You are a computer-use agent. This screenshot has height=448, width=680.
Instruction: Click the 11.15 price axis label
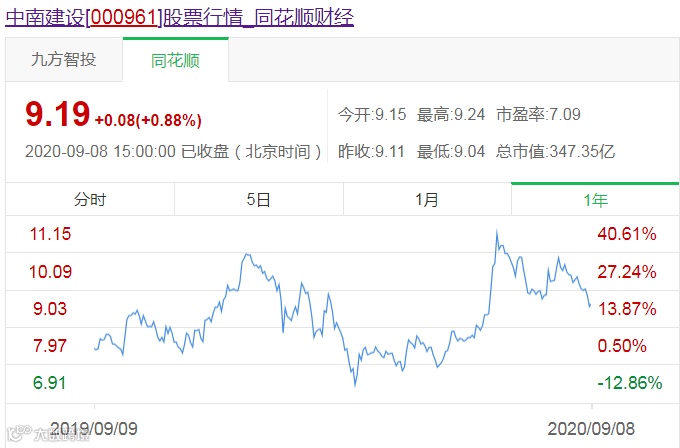50,234
